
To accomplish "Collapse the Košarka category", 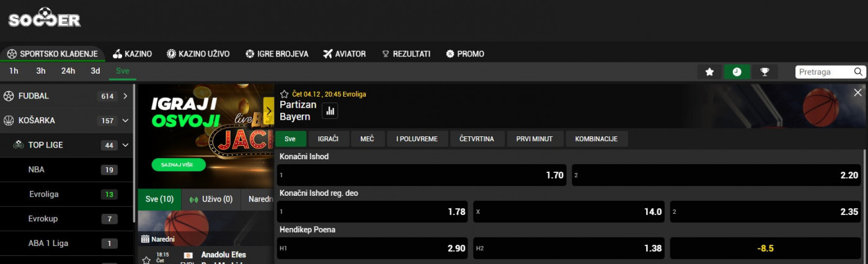I will (x=125, y=121).
